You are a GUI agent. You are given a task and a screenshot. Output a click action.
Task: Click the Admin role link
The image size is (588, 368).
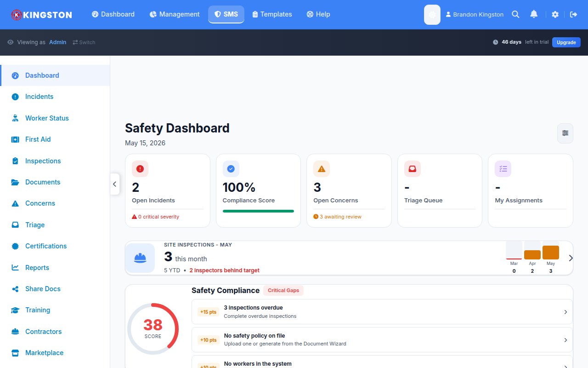(58, 42)
